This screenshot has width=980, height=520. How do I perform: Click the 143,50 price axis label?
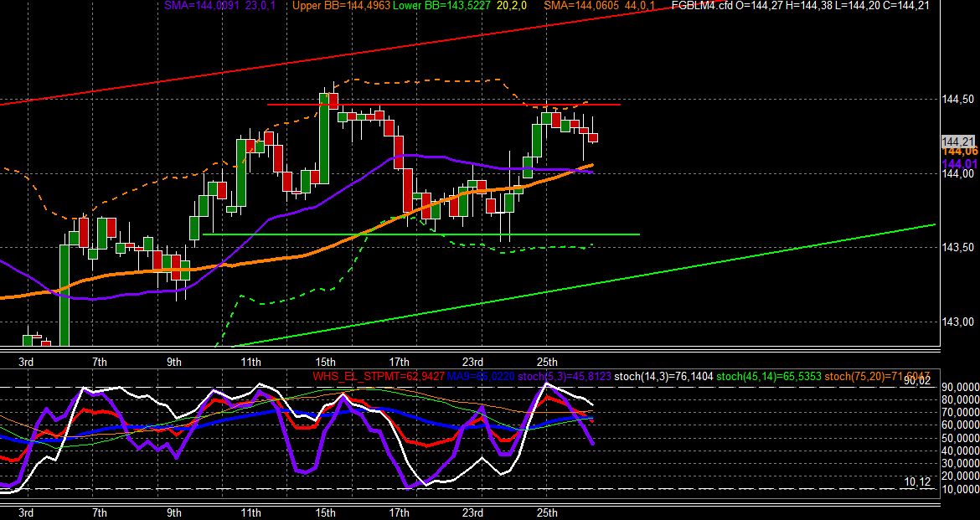(x=957, y=248)
